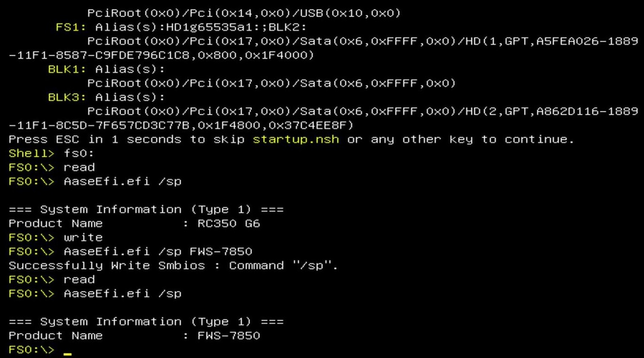The height and width of the screenshot is (358, 644).
Task: Click the write command text
Action: pos(83,237)
